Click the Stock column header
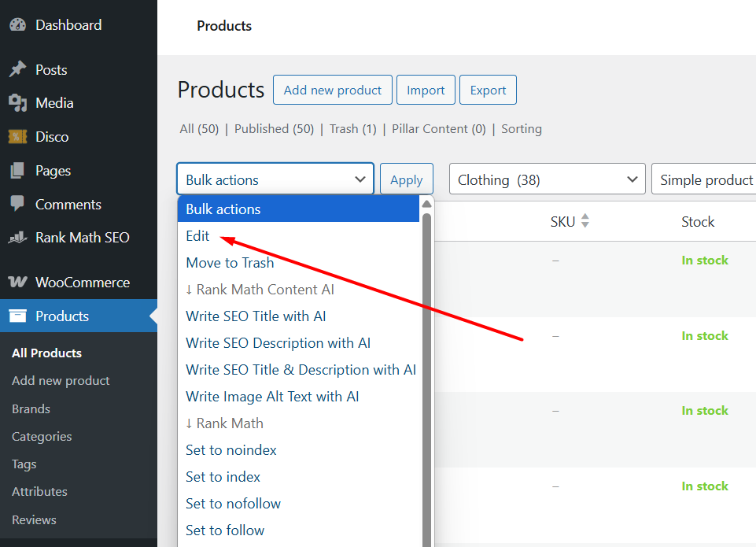This screenshot has height=547, width=756. (x=698, y=221)
